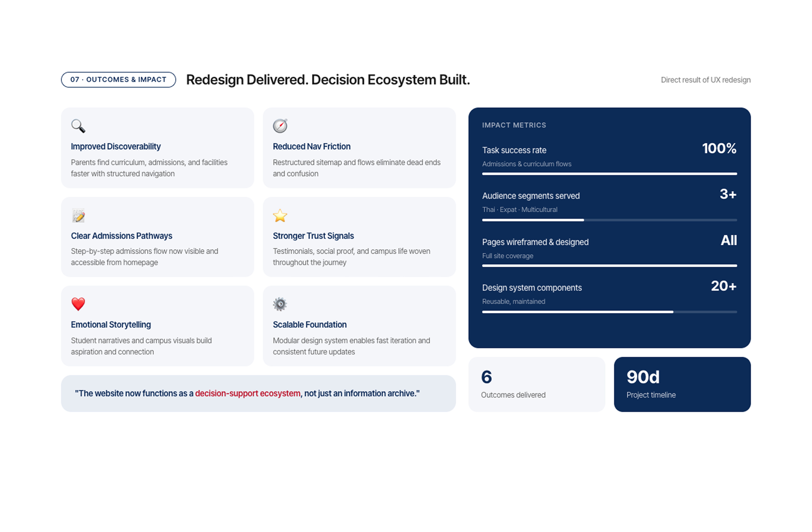Click the red heart icon

[x=78, y=304]
